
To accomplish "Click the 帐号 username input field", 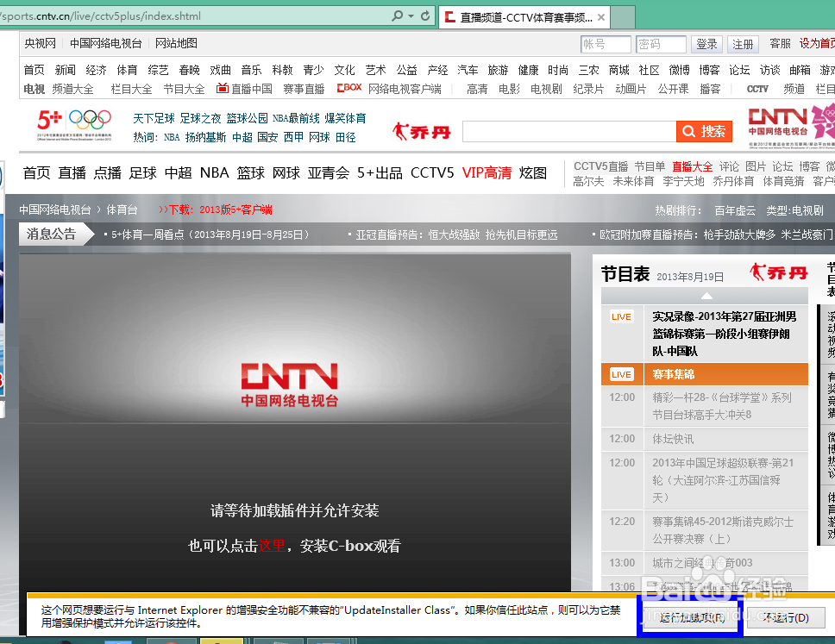I will [x=606, y=44].
